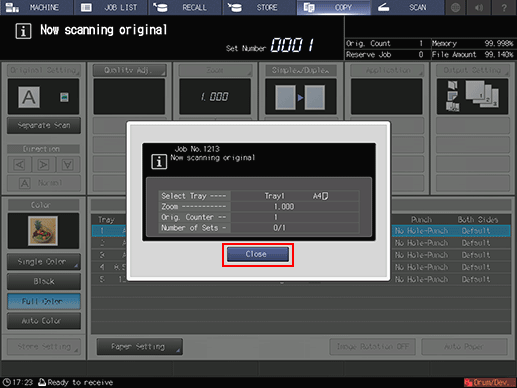Switch to the JOB LIST tab

pyautogui.click(x=111, y=7)
